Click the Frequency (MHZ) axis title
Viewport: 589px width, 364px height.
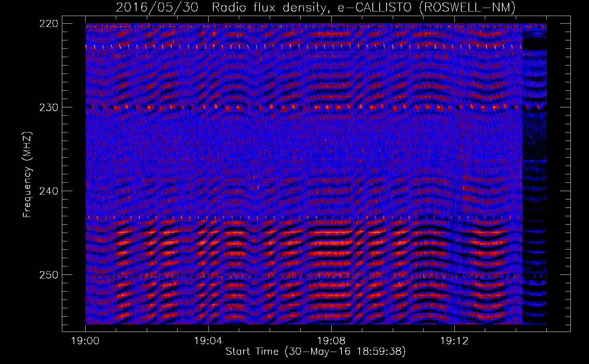(x=27, y=174)
